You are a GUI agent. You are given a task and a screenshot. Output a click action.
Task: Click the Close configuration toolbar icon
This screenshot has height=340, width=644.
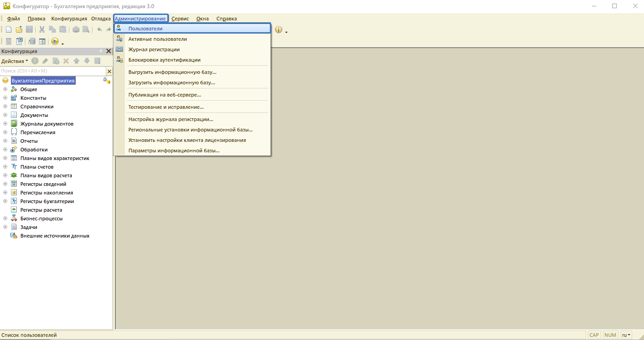pyautogui.click(x=20, y=41)
